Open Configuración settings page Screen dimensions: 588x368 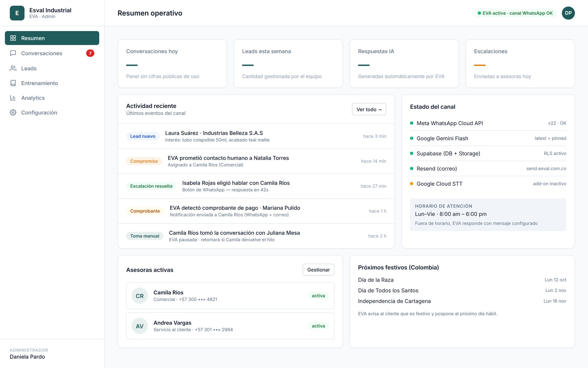(x=52, y=113)
